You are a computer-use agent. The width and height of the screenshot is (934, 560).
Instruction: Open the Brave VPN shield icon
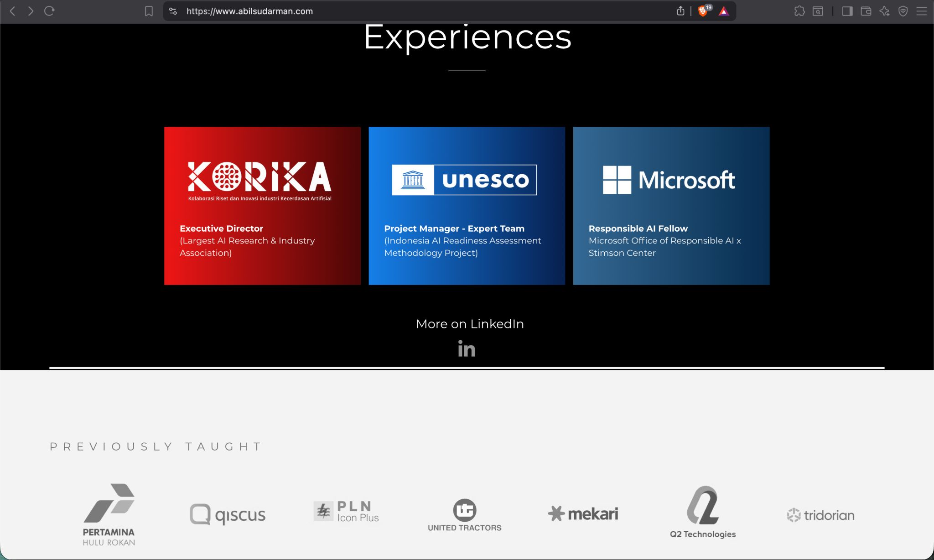[x=903, y=11]
